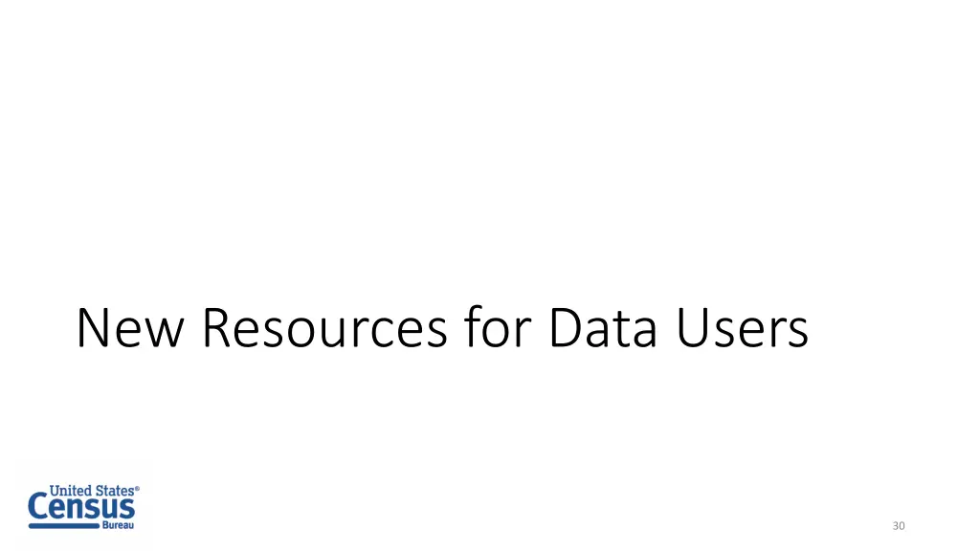Click the word "Resources" in the title
980x551 pixels.
[x=324, y=328]
